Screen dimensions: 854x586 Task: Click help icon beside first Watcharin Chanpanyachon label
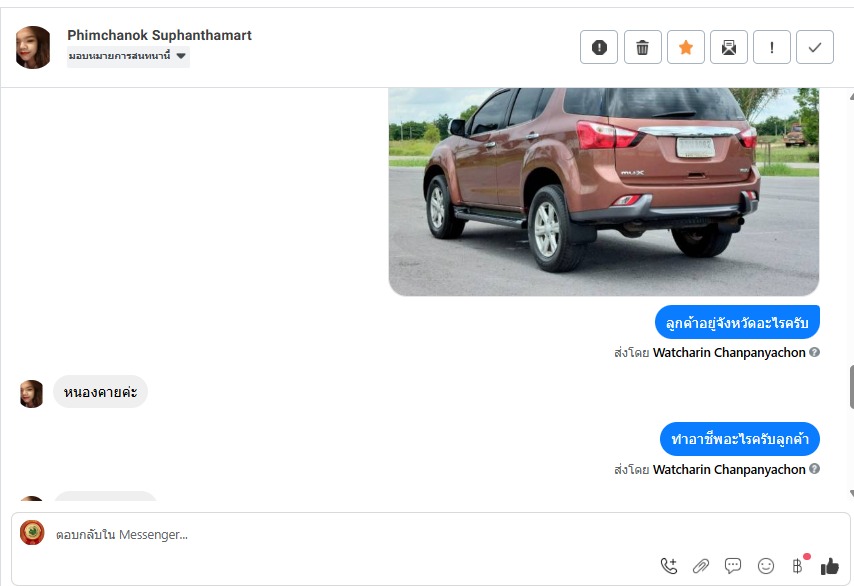pyautogui.click(x=814, y=352)
